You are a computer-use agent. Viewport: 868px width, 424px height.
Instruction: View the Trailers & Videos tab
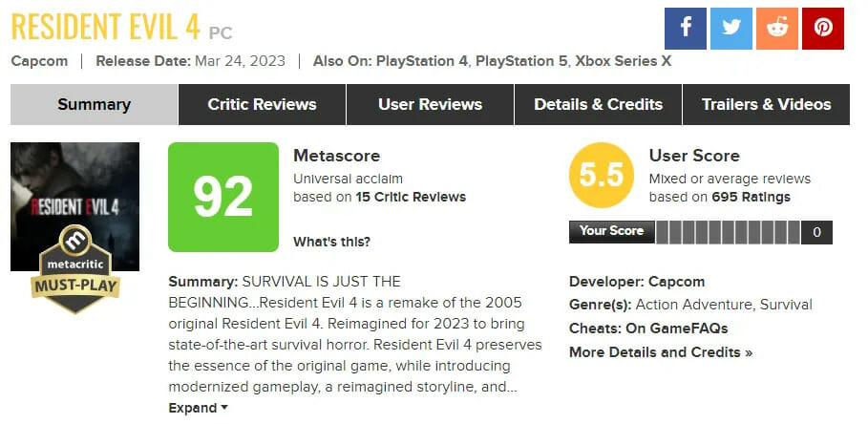766,104
